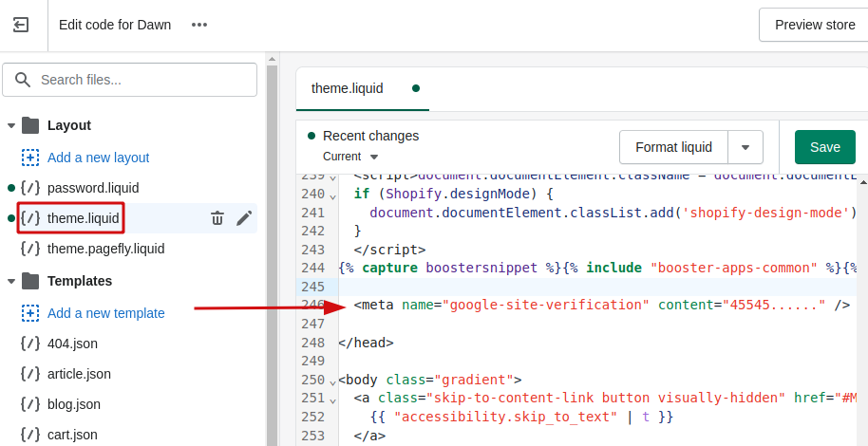868x446 pixels.
Task: Open 404.json template file
Action: coord(72,344)
